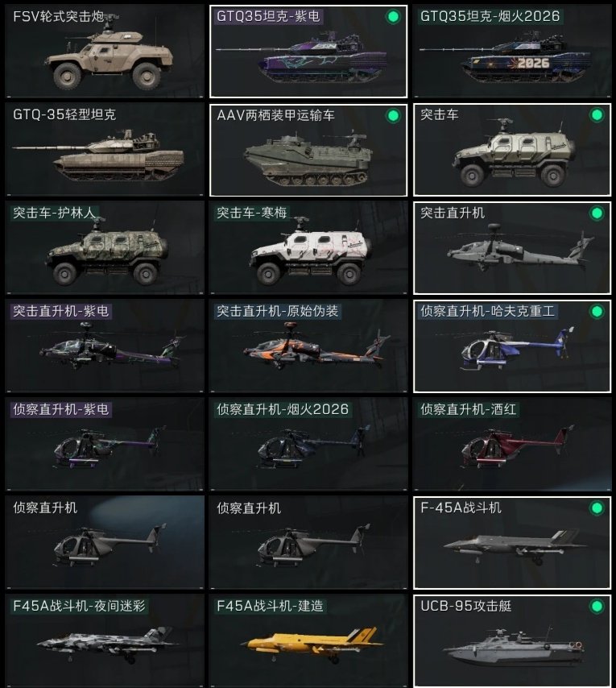
Task: Click the green equipped dot on GTQ35坦克-紫电
Action: tap(393, 17)
